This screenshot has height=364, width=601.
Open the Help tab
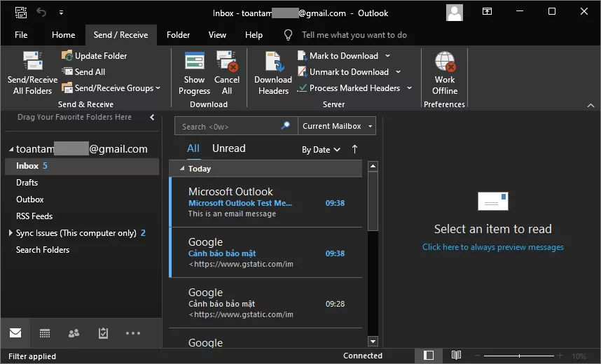(254, 35)
